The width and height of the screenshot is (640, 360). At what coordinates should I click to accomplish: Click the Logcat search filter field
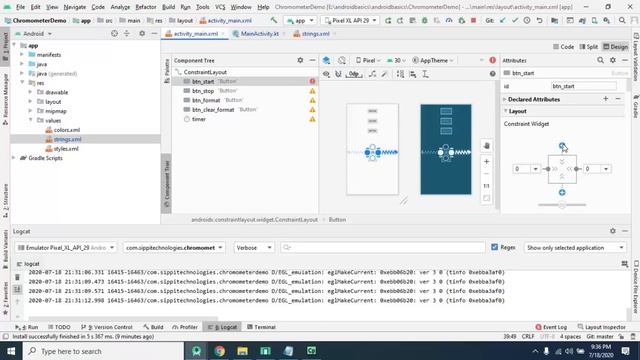tap(383, 247)
